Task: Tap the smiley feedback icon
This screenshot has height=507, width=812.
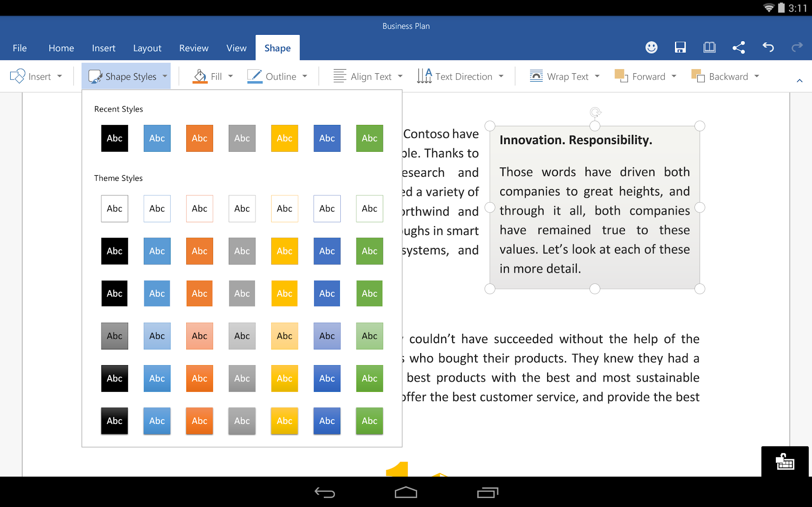Action: point(651,47)
